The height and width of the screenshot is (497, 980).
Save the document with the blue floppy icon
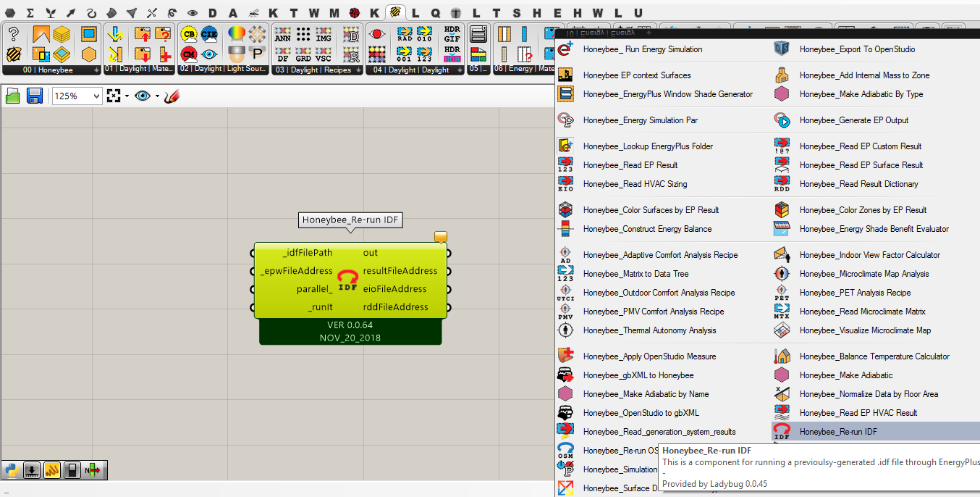click(35, 96)
